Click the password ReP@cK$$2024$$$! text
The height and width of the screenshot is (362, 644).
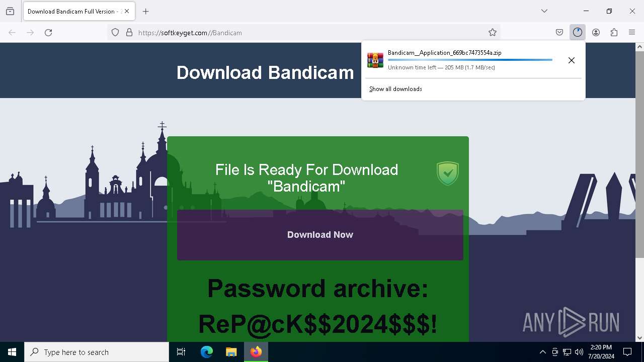pyautogui.click(x=318, y=324)
